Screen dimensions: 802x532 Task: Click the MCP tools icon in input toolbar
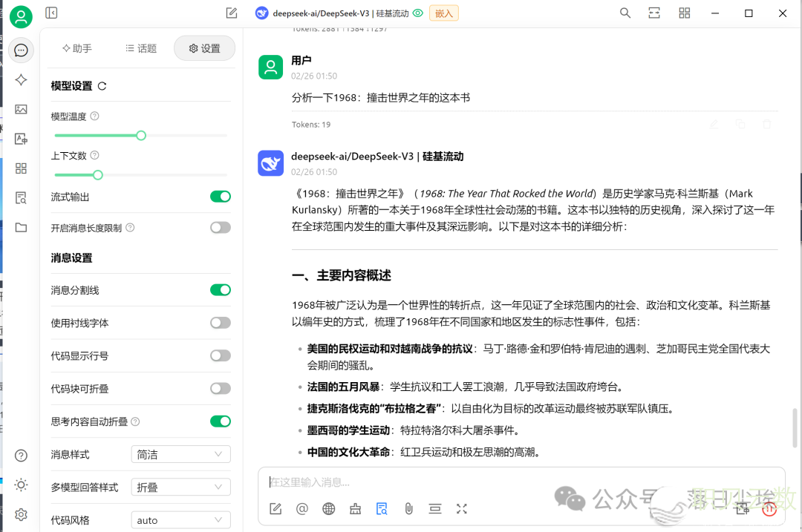(356, 508)
